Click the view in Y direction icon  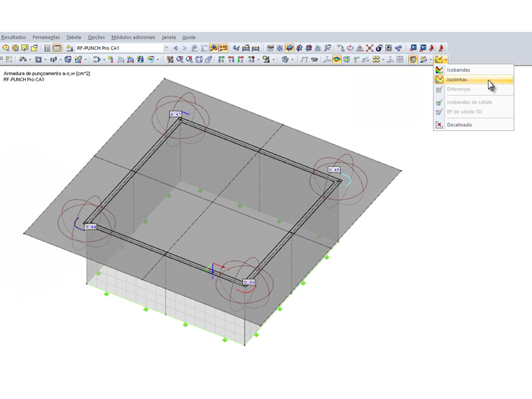(x=231, y=59)
